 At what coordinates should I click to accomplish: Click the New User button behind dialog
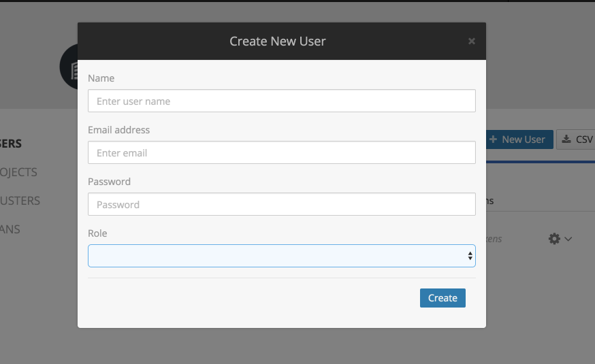[519, 139]
